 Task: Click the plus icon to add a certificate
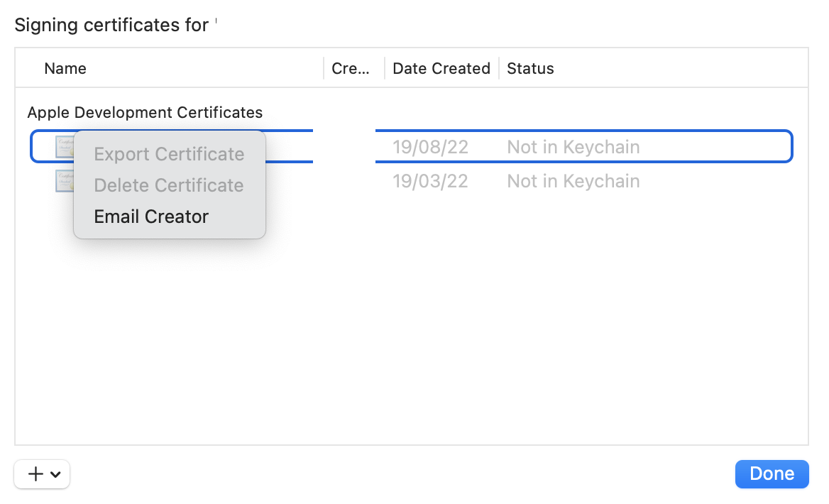click(x=35, y=474)
